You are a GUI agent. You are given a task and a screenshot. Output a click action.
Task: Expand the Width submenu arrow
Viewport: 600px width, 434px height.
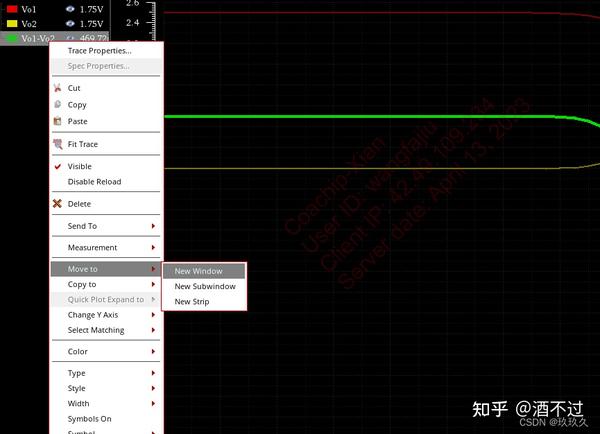pos(153,403)
